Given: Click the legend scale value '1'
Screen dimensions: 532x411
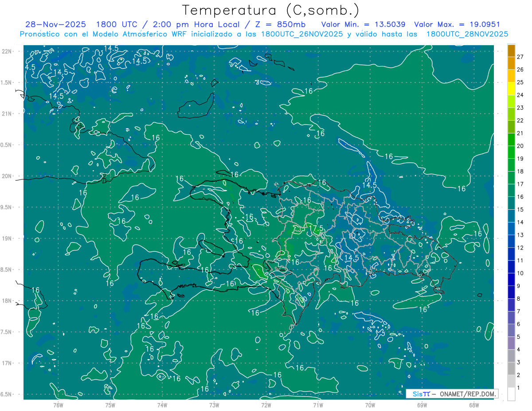Looking at the screenshot, I should 519,388.
